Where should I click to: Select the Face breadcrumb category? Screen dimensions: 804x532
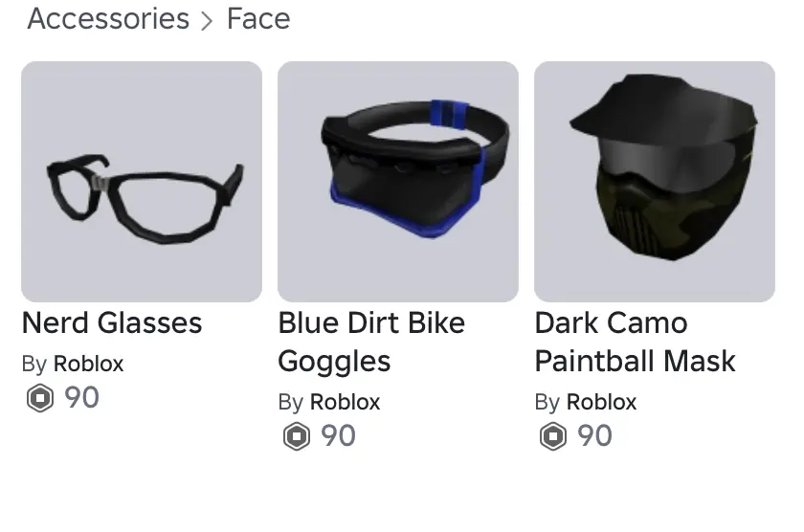pos(258,19)
